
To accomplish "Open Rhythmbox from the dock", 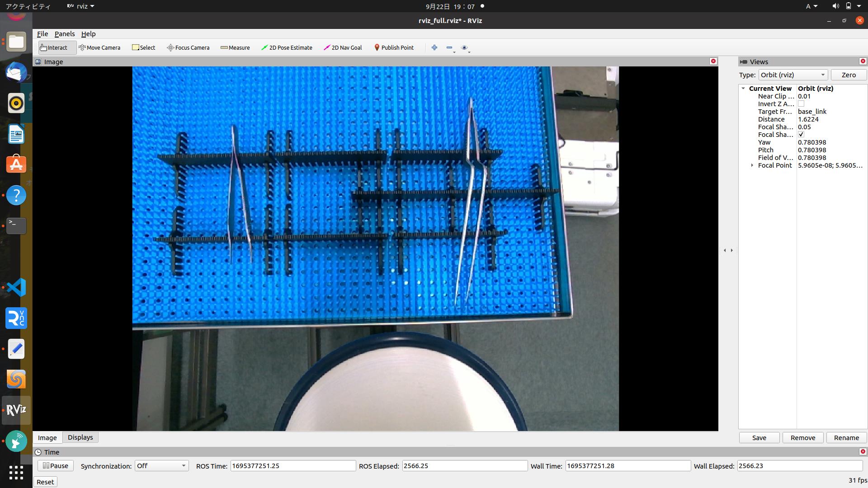I will click(16, 103).
